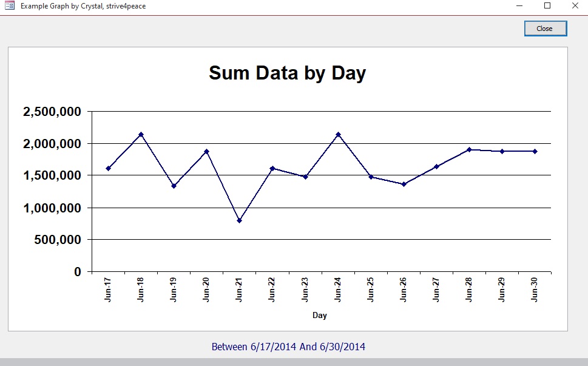Select the Jun-22 data point marker

(x=272, y=168)
